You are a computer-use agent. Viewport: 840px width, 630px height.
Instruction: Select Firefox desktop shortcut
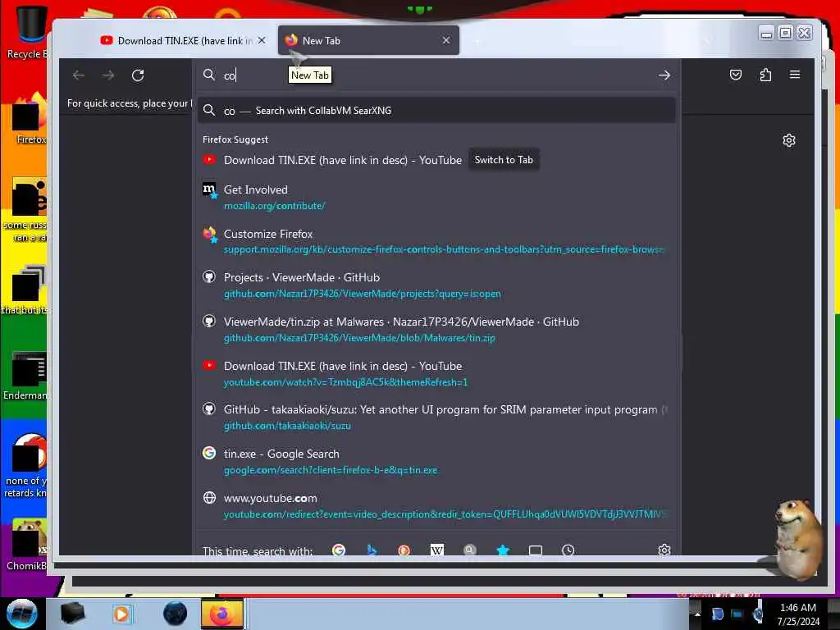tap(30, 119)
